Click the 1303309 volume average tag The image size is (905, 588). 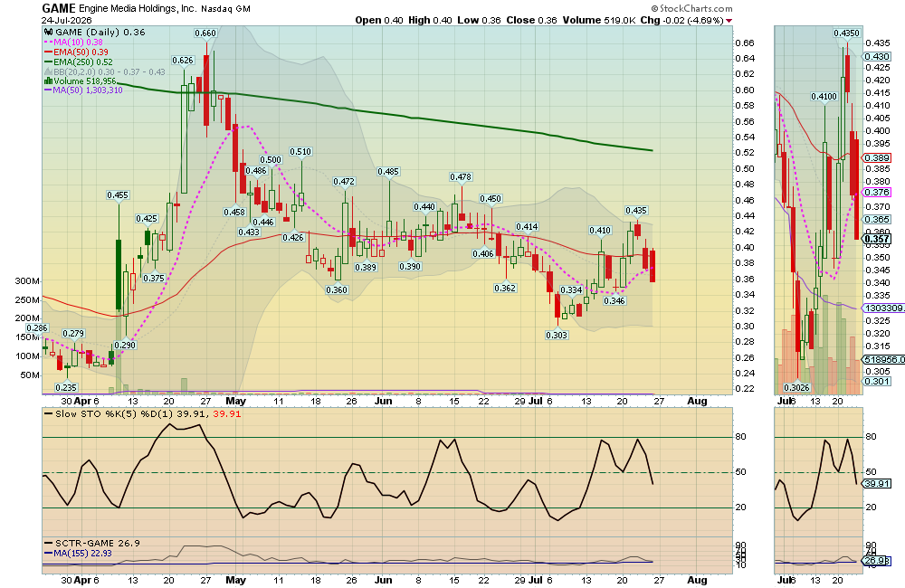(x=883, y=308)
